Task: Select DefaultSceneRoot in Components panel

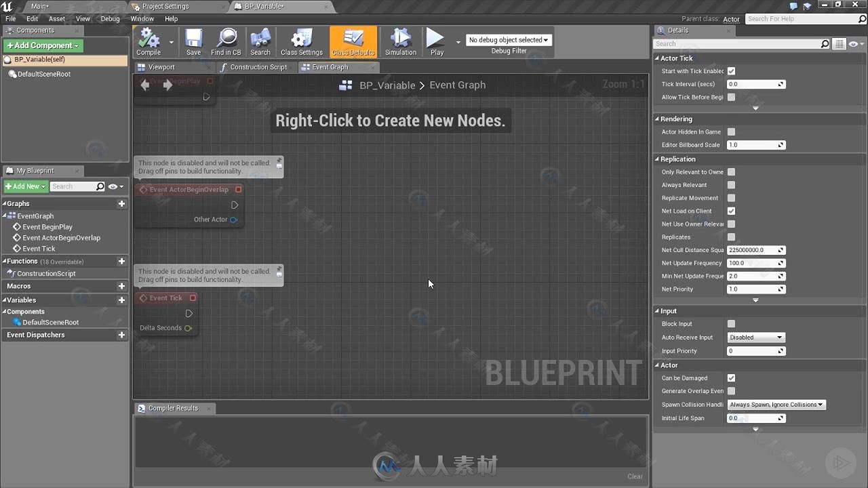Action: 44,75
